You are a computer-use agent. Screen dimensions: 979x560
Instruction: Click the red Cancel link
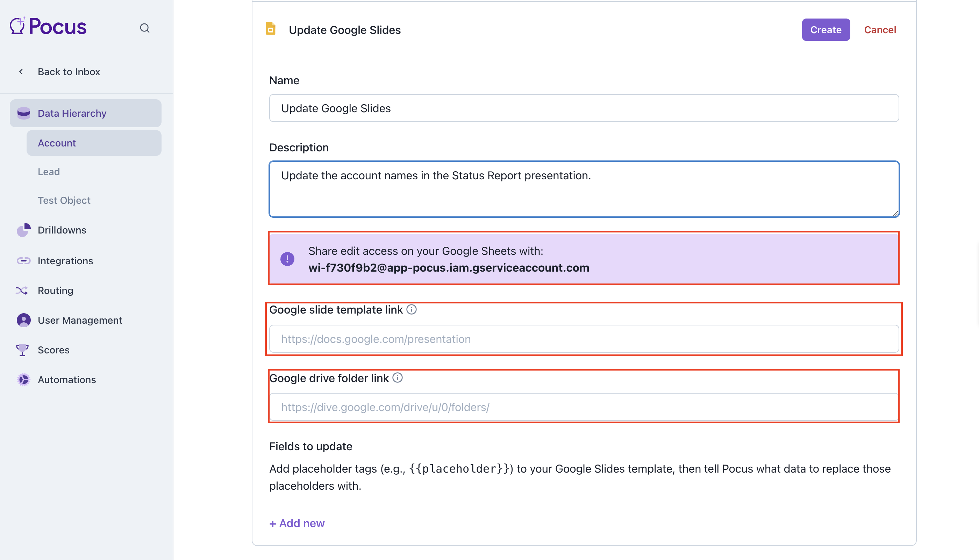click(x=880, y=30)
